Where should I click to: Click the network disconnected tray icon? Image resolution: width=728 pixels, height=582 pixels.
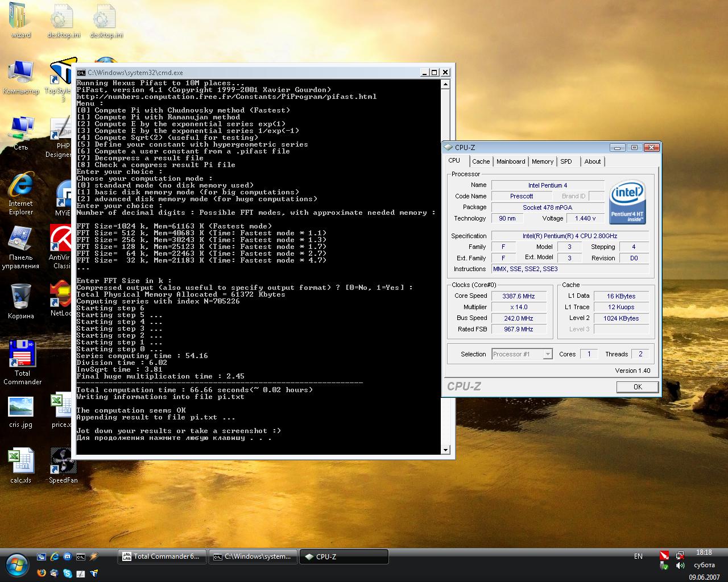(680, 555)
